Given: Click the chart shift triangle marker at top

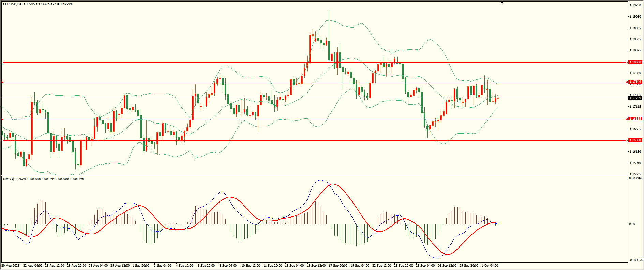Looking at the screenshot, I should coord(502,2).
